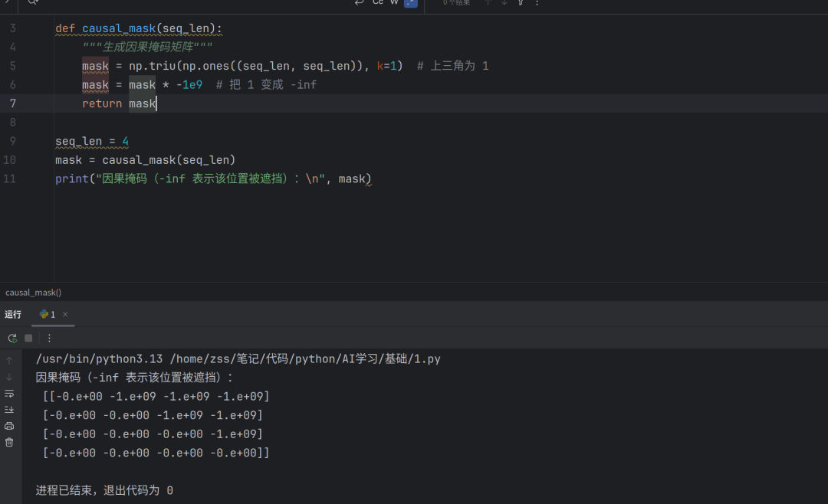This screenshot has height=504, width=828.
Task: Click causal_mask() breadcrumb
Action: (33, 293)
